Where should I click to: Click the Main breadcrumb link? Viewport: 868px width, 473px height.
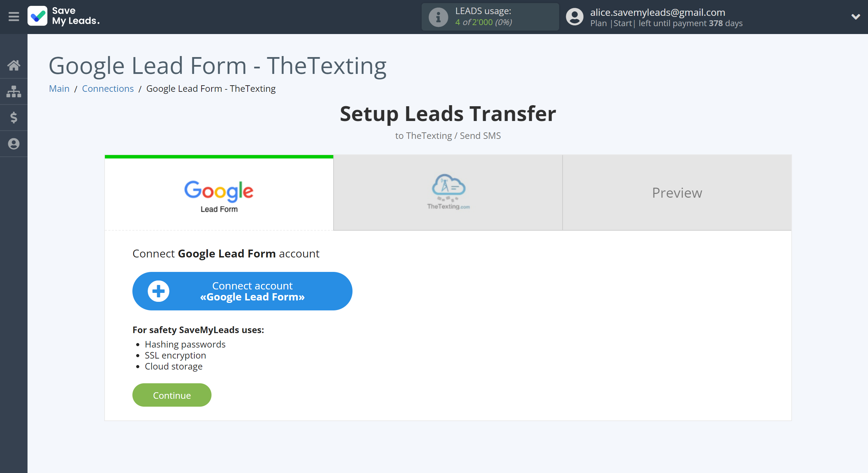click(x=59, y=88)
